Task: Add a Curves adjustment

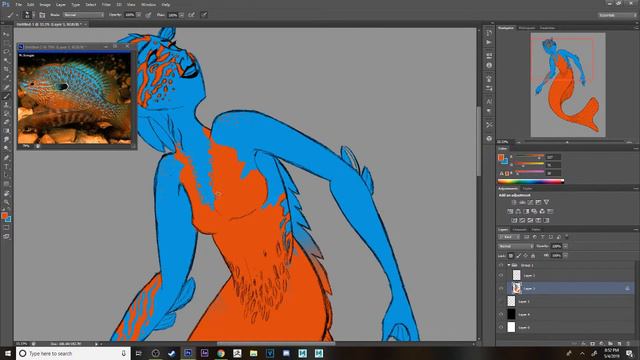Action: click(x=530, y=202)
